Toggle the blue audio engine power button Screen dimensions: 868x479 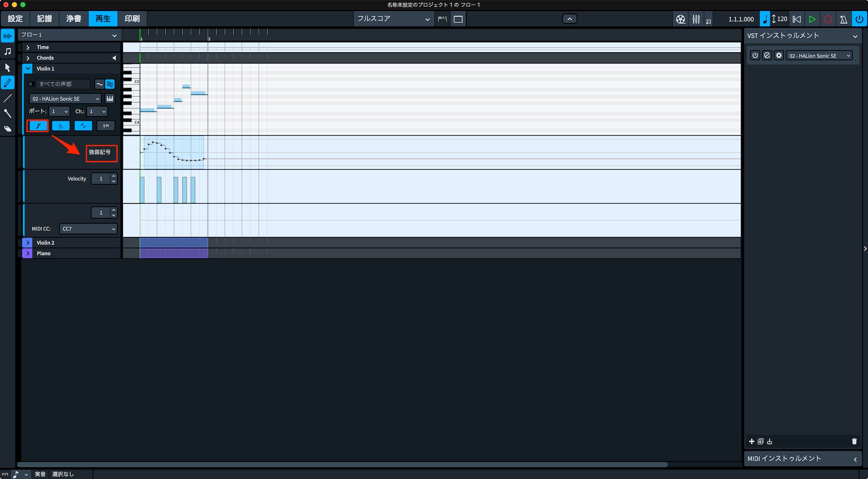click(859, 19)
